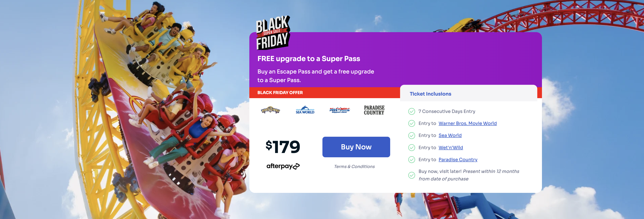Open the Warner Bros. Movie World link
644x219 pixels.
coord(468,123)
